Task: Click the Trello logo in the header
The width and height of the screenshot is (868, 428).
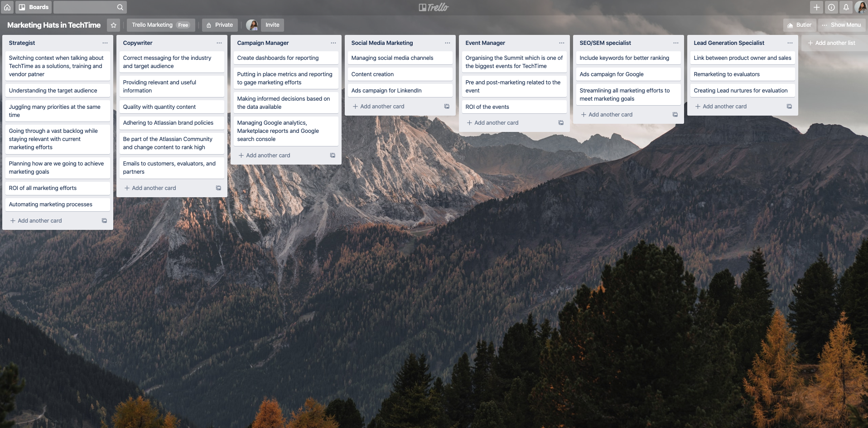Action: click(x=434, y=7)
